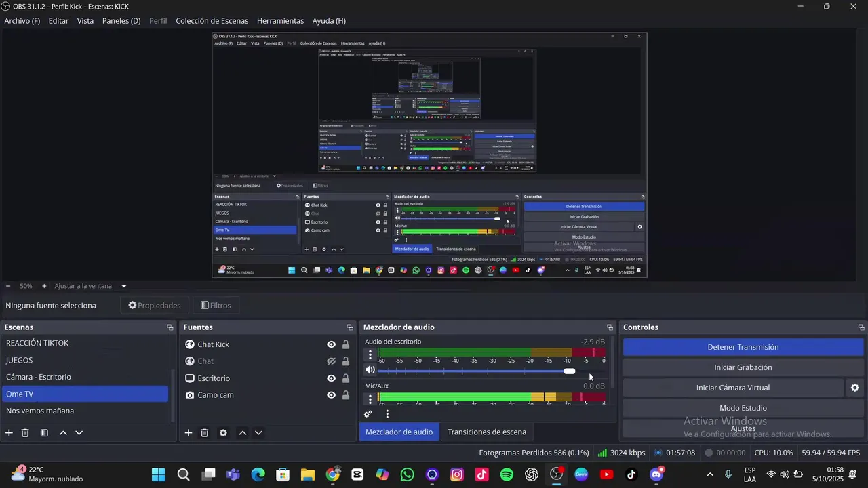Add a new scene with the plus icon
Image resolution: width=868 pixels, height=488 pixels.
coord(9,432)
